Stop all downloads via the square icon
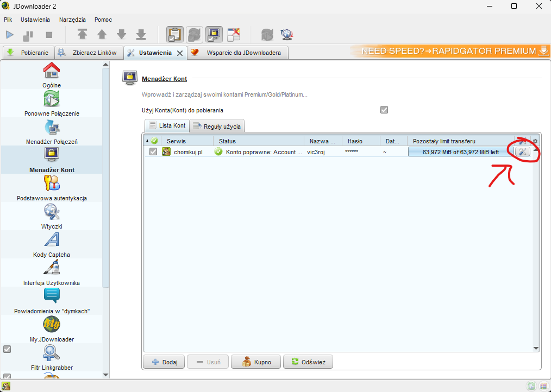This screenshot has height=392, width=551. coord(49,35)
